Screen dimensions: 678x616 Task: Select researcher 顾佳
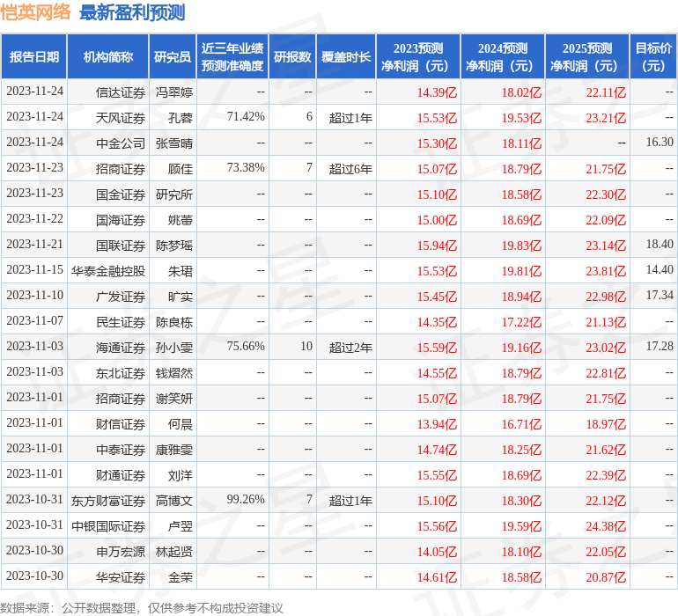click(x=181, y=169)
